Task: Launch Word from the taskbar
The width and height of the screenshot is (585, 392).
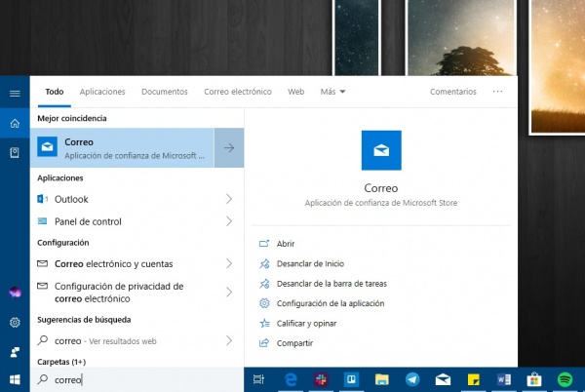Action: coord(504,379)
